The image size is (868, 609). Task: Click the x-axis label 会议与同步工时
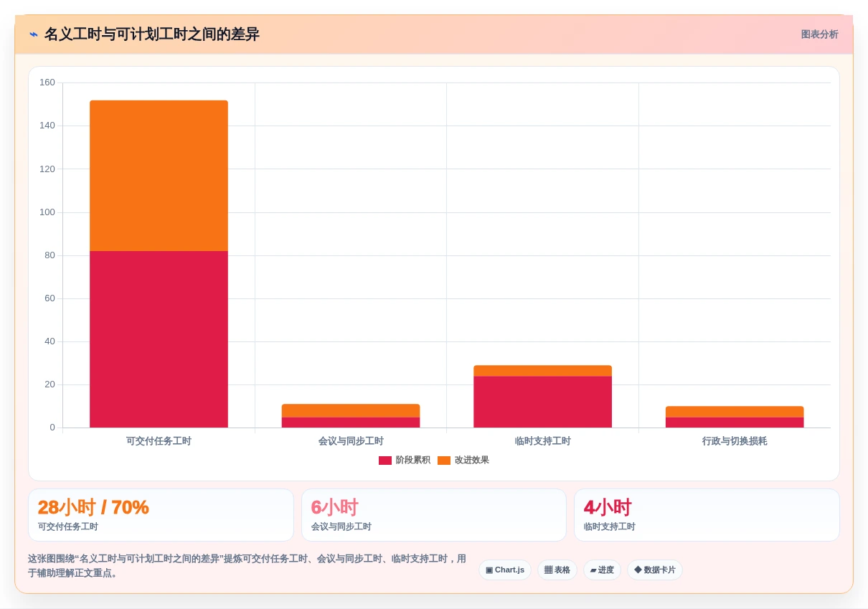pyautogui.click(x=351, y=441)
